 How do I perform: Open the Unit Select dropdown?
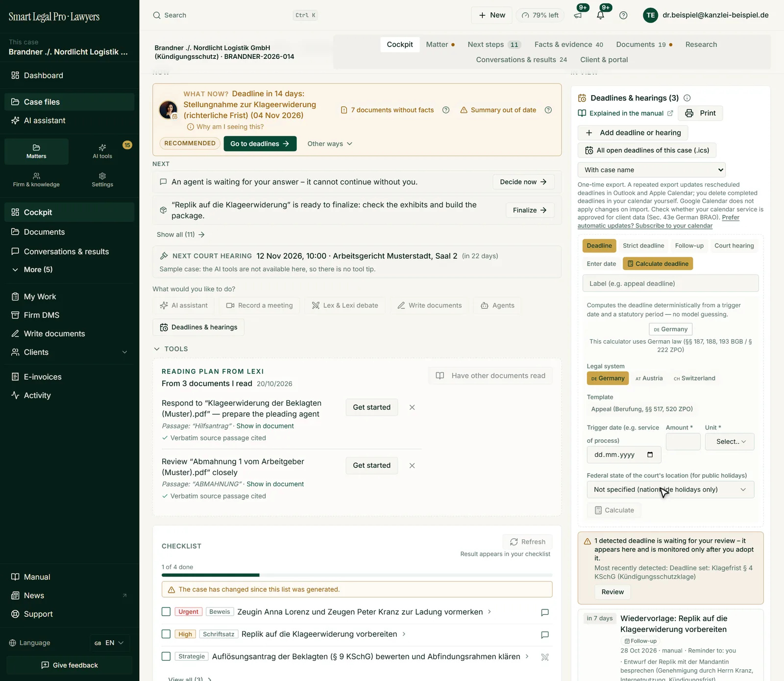(730, 442)
